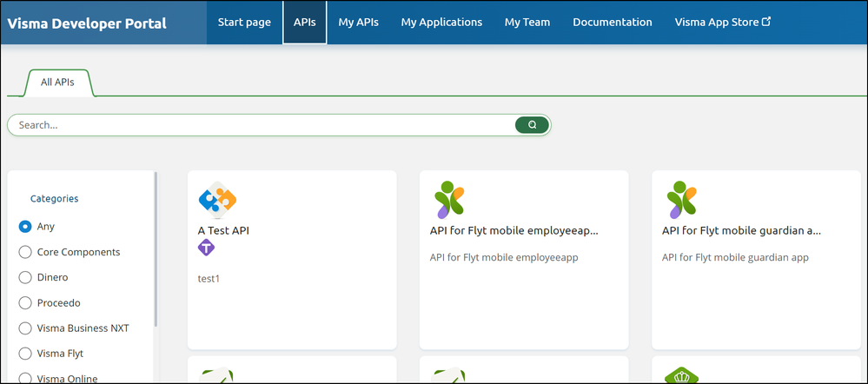The width and height of the screenshot is (868, 384).
Task: Select the Any category radio button
Action: pyautogui.click(x=25, y=226)
